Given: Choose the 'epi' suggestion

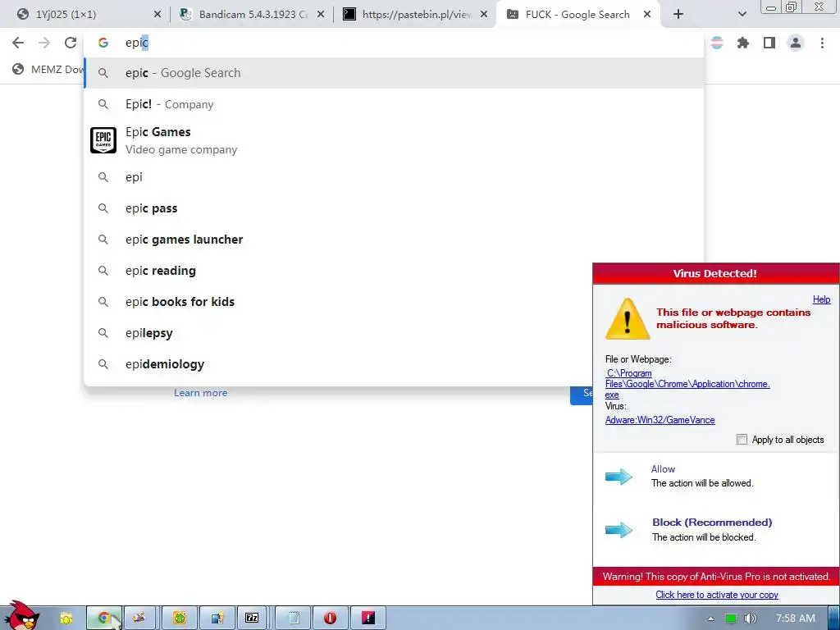Looking at the screenshot, I should pos(394,177).
